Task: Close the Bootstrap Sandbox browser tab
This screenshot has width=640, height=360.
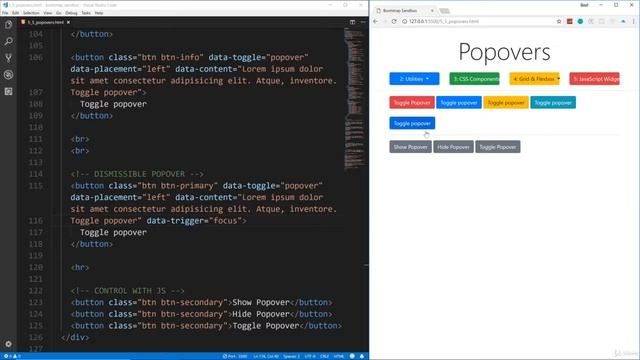Action: tap(432, 11)
